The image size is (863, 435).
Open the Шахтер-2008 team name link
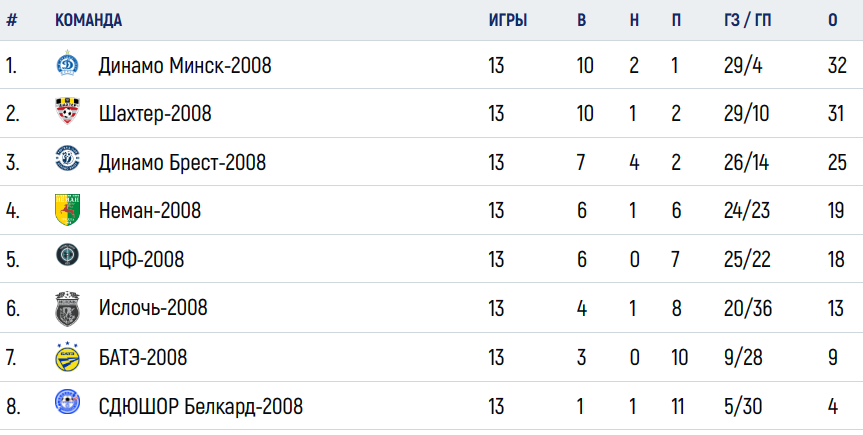(155, 113)
